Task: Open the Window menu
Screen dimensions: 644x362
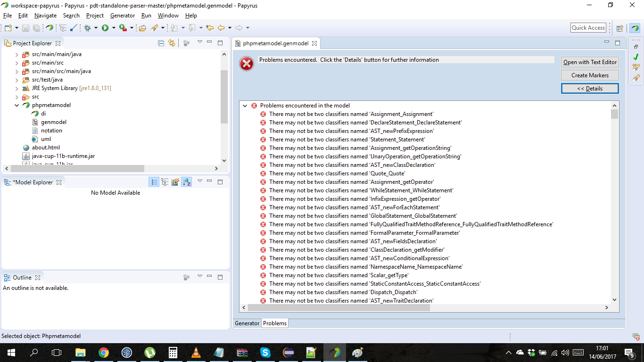Action: (168, 16)
